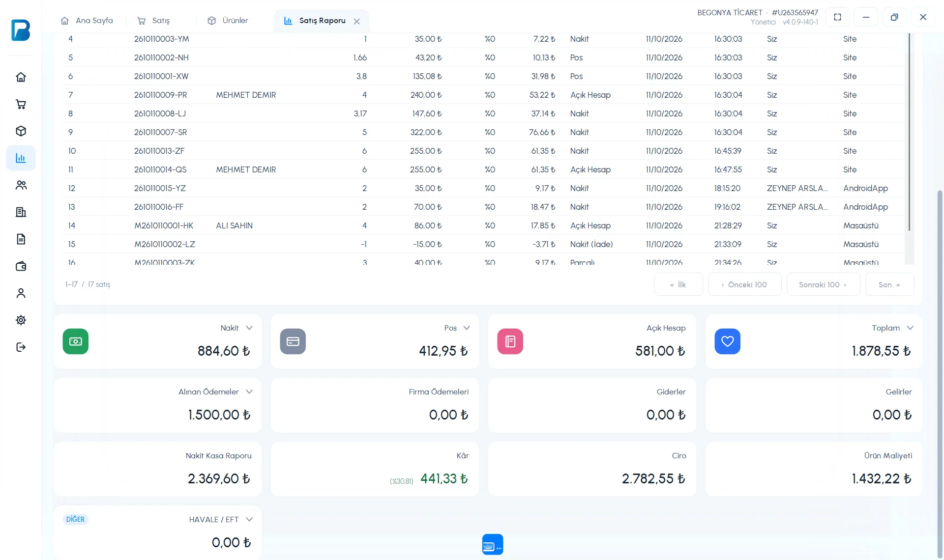Click the Sonraki 100 button
Viewport: 944px width, 560px height.
pyautogui.click(x=823, y=284)
